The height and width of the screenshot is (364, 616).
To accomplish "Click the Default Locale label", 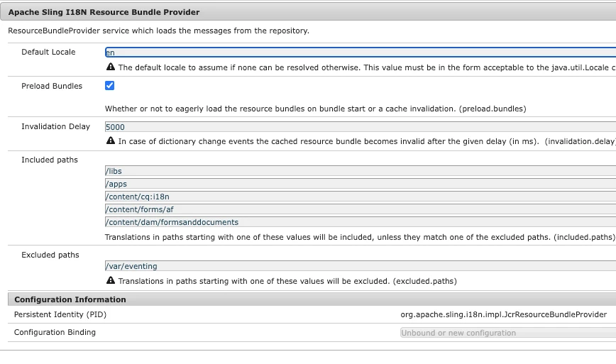I will (x=48, y=52).
